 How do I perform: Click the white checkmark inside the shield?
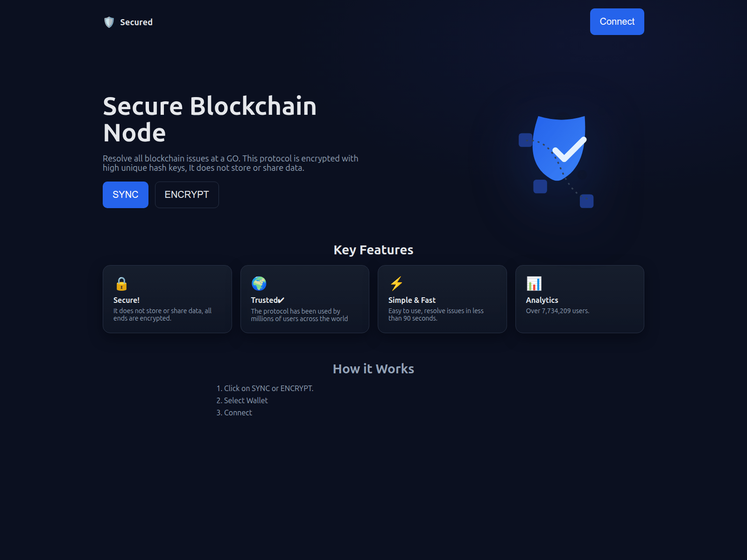(569, 149)
